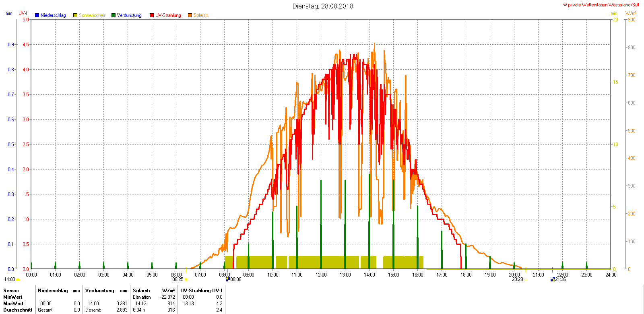Click the 5.0 label on the UV-I axis
Image resolution: width=644 pixels, height=314 pixels.
pyautogui.click(x=26, y=20)
